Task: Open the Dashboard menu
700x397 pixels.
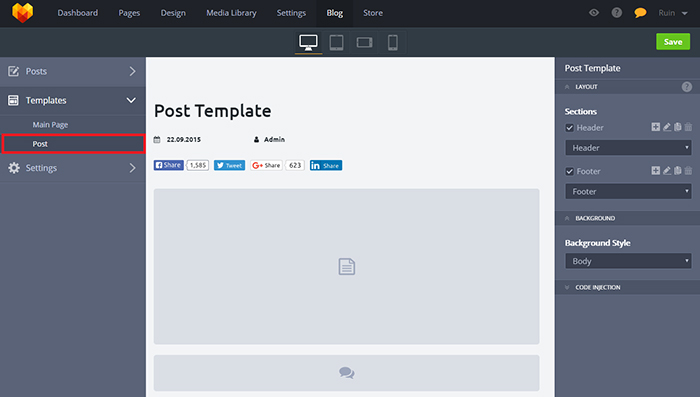Action: (78, 13)
